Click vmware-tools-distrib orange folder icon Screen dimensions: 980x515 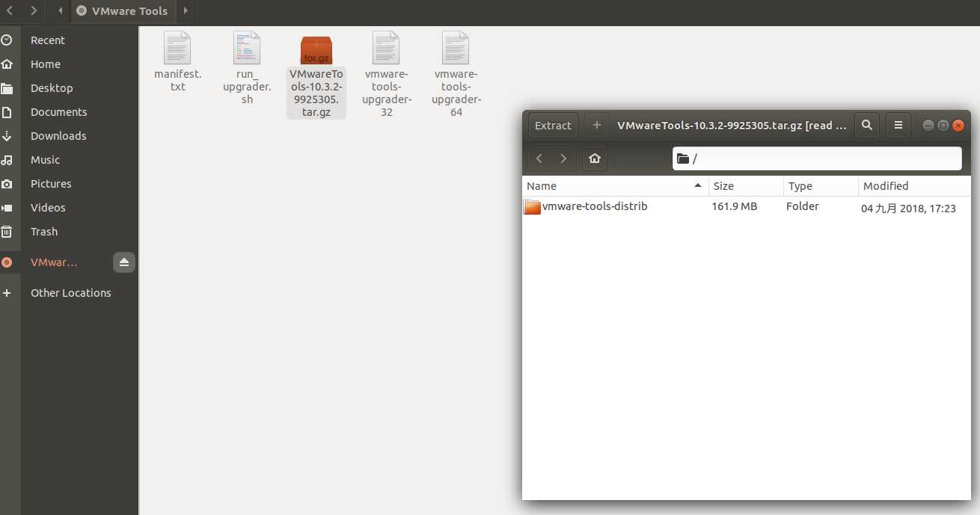pyautogui.click(x=533, y=207)
